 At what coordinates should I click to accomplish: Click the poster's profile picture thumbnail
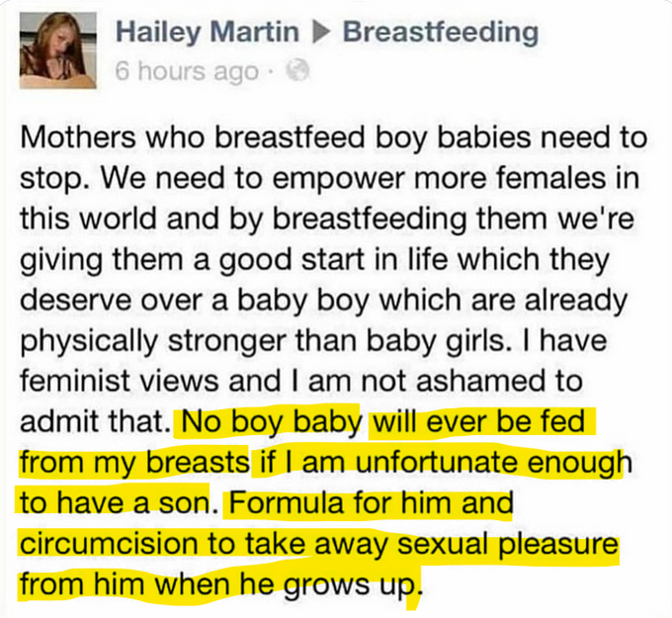(58, 52)
